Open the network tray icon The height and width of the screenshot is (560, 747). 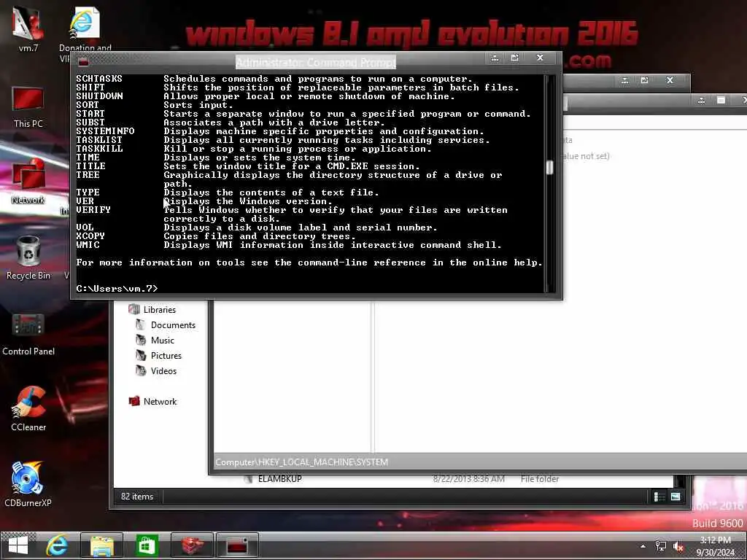coord(660,546)
